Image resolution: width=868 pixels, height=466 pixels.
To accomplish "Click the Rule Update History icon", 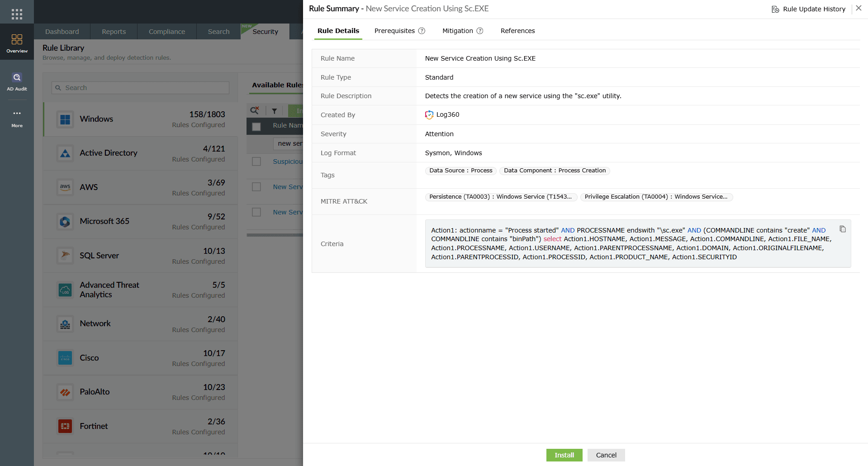I will tap(775, 9).
